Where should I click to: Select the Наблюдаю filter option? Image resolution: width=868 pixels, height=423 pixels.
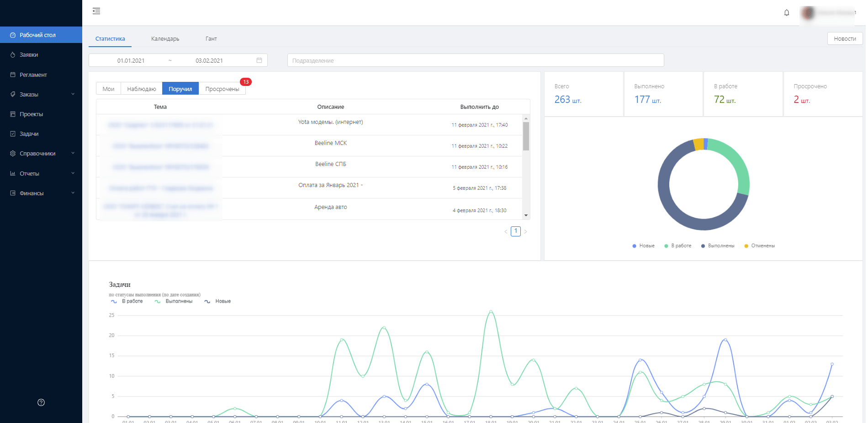click(x=142, y=89)
